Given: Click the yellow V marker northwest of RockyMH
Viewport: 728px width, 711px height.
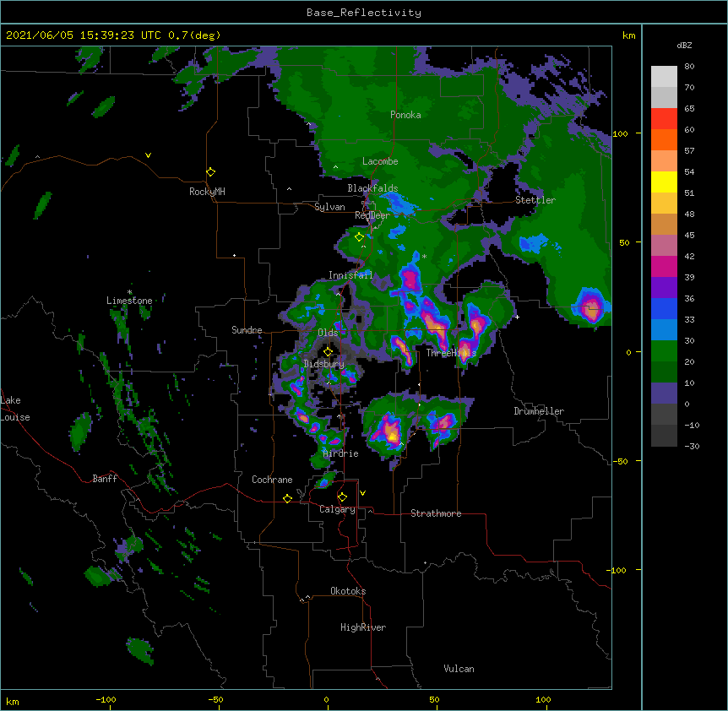Looking at the screenshot, I should [x=148, y=155].
